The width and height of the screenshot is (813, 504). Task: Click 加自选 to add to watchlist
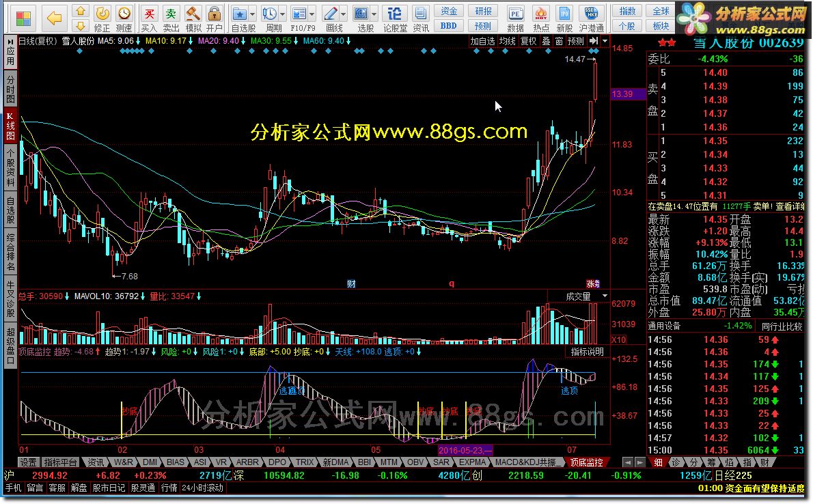coord(483,41)
